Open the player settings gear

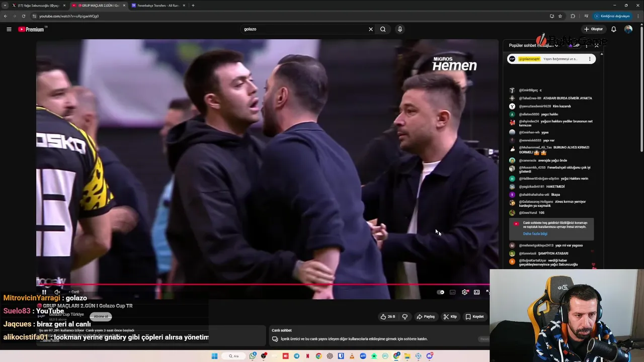point(464,292)
